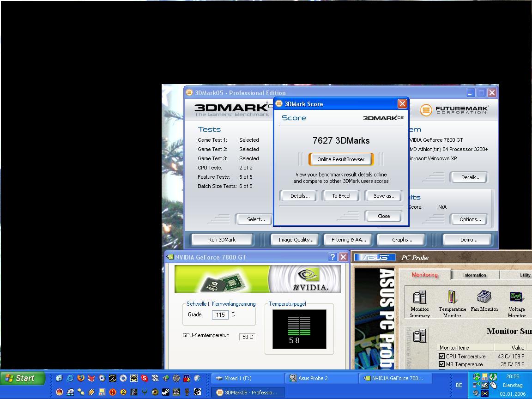Click the NVIDIA window help question-mark button
Image resolution: width=532 pixels, height=399 pixels.
point(332,257)
